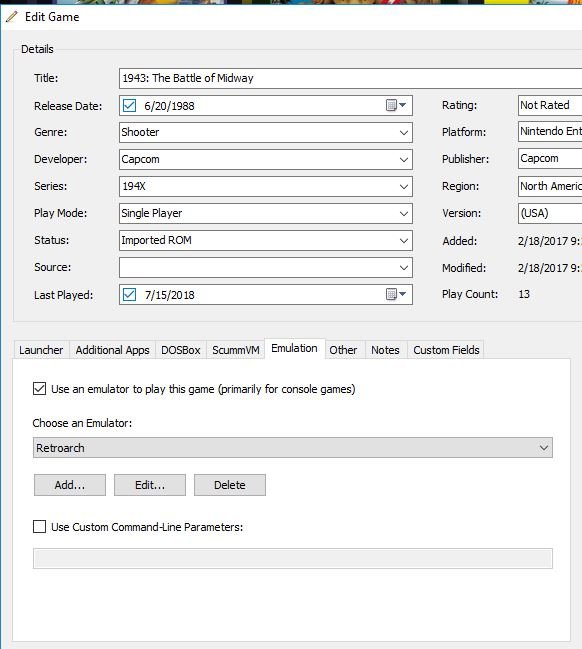
Task: Expand the Developer dropdown showing Capcom
Action: click(266, 159)
